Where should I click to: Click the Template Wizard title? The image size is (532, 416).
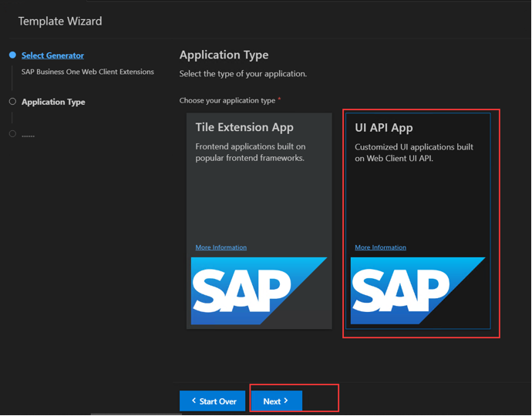[60, 21]
